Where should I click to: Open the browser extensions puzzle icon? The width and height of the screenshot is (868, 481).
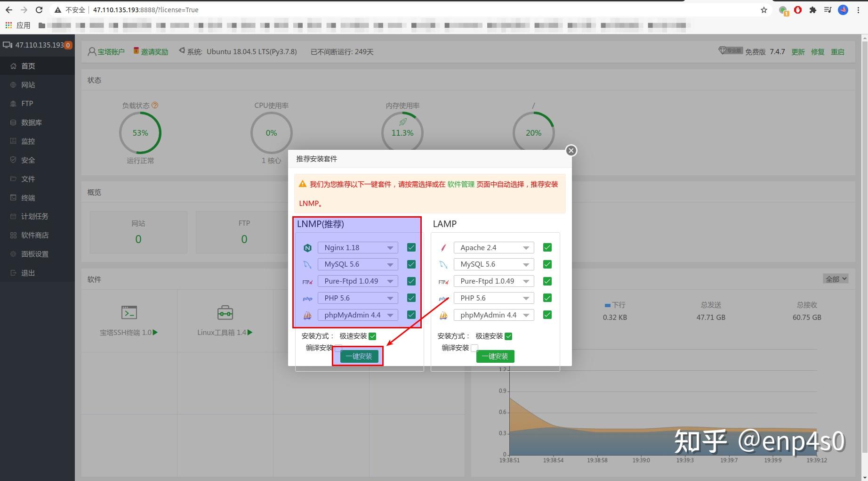(812, 10)
